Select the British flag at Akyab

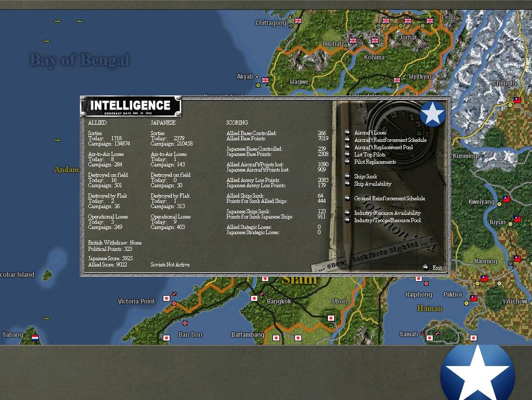[265, 80]
